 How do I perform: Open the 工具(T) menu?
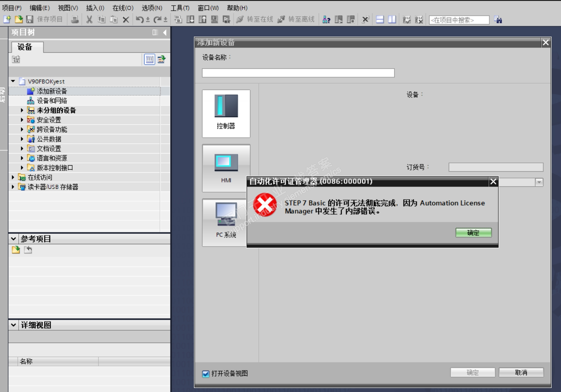pyautogui.click(x=180, y=8)
